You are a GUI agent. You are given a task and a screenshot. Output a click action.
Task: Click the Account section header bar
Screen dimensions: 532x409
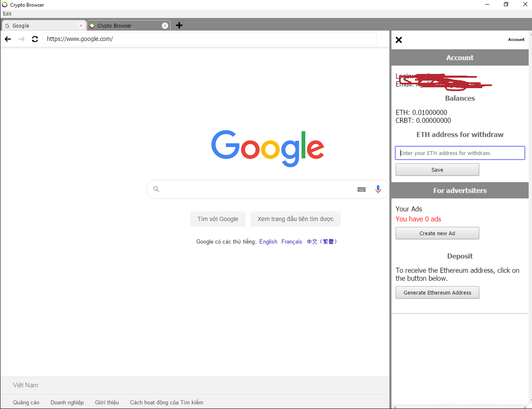click(460, 58)
